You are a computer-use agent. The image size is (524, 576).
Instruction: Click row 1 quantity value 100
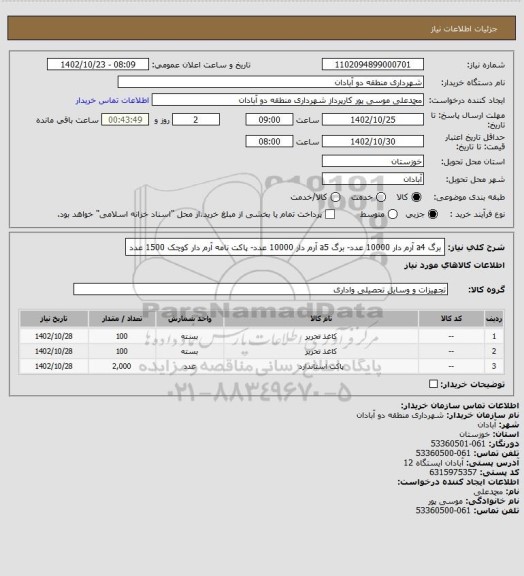[122, 336]
